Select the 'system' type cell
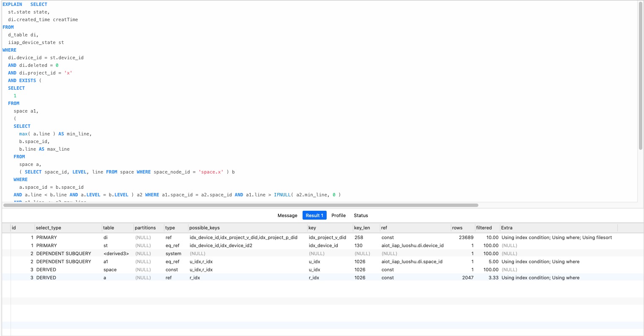644x336 pixels. click(x=173, y=253)
